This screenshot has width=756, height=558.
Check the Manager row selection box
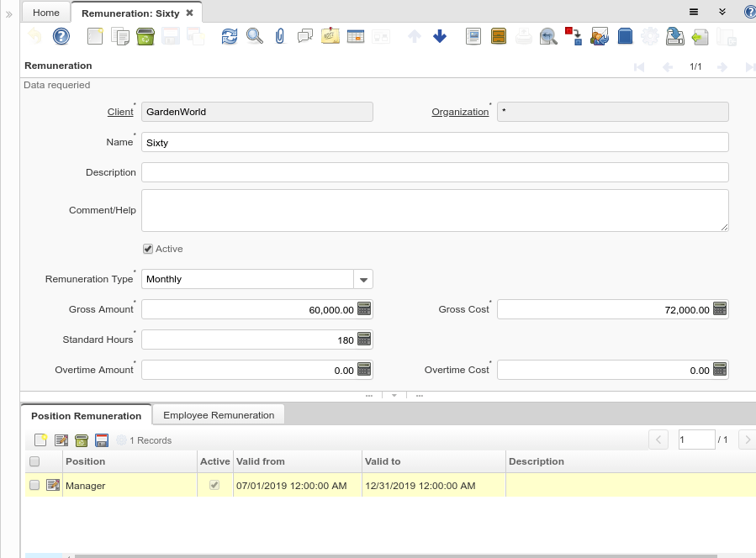pyautogui.click(x=34, y=485)
